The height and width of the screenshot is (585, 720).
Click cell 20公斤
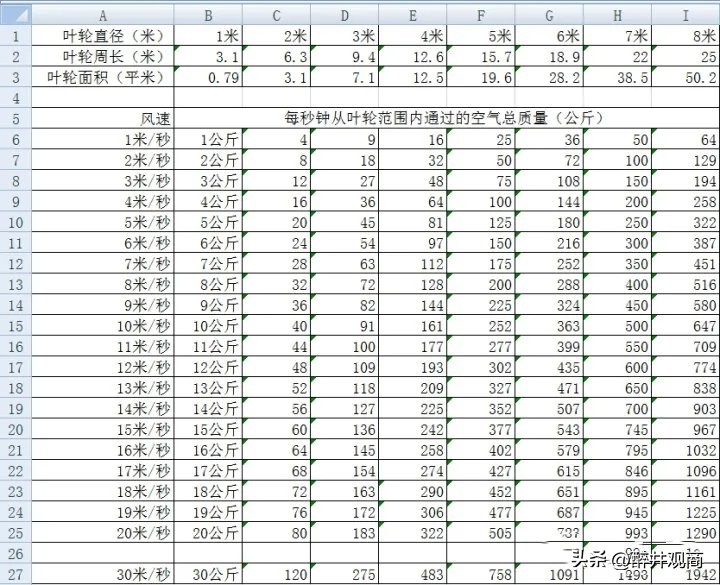tap(208, 533)
